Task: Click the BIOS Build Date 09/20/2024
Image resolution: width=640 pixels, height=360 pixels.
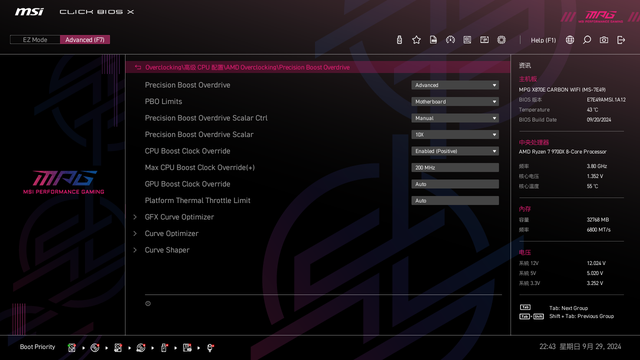Action: tap(599, 120)
